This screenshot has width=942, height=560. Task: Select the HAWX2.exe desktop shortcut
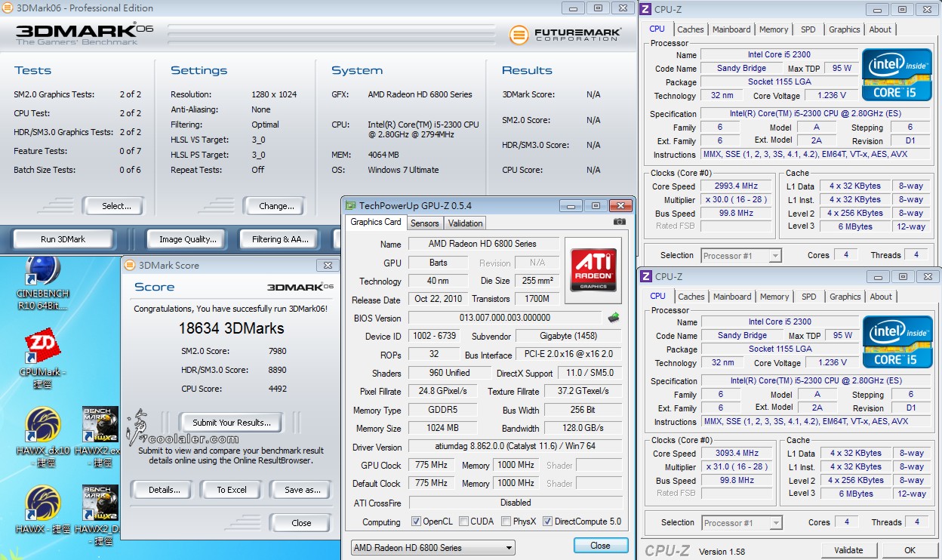[101, 436]
